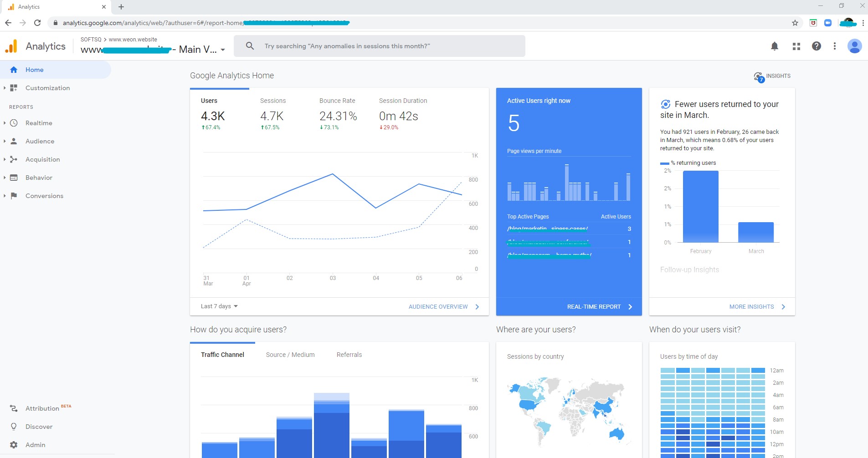868x458 pixels.
Task: Expand the Realtime reports arrow
Action: tap(5, 123)
